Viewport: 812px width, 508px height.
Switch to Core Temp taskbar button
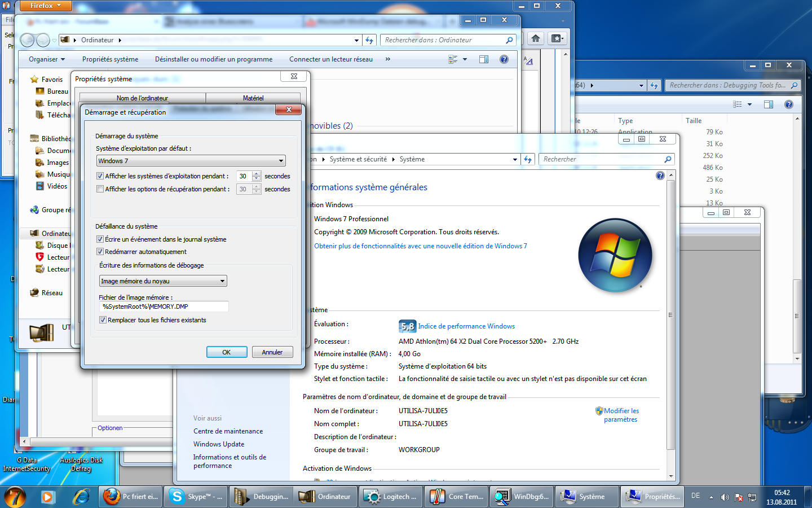click(457, 497)
